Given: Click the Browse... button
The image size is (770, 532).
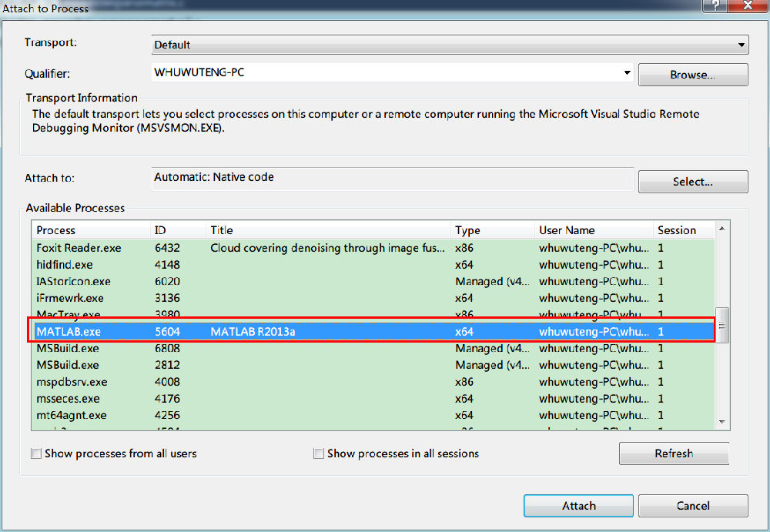Looking at the screenshot, I should (x=693, y=75).
